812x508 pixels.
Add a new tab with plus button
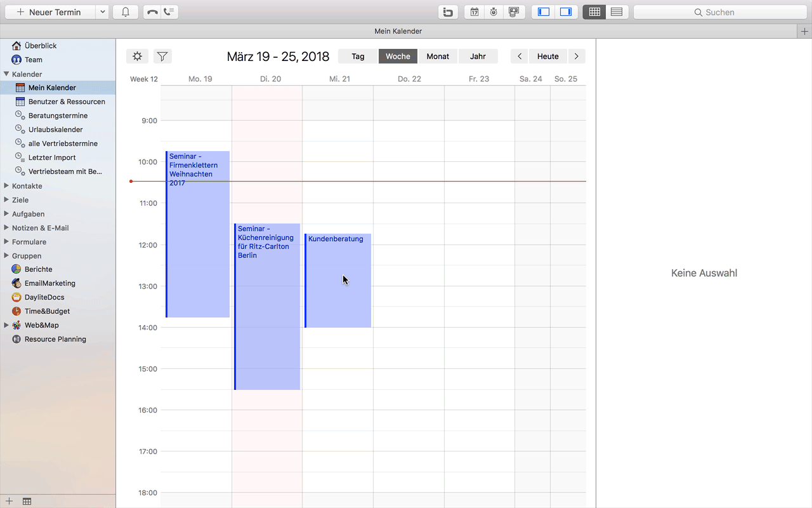pos(804,31)
